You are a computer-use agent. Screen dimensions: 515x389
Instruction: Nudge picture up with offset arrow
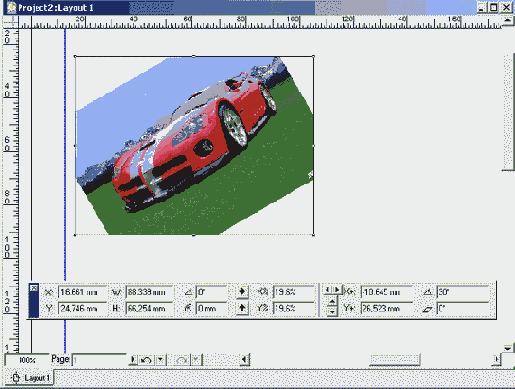[332, 302]
